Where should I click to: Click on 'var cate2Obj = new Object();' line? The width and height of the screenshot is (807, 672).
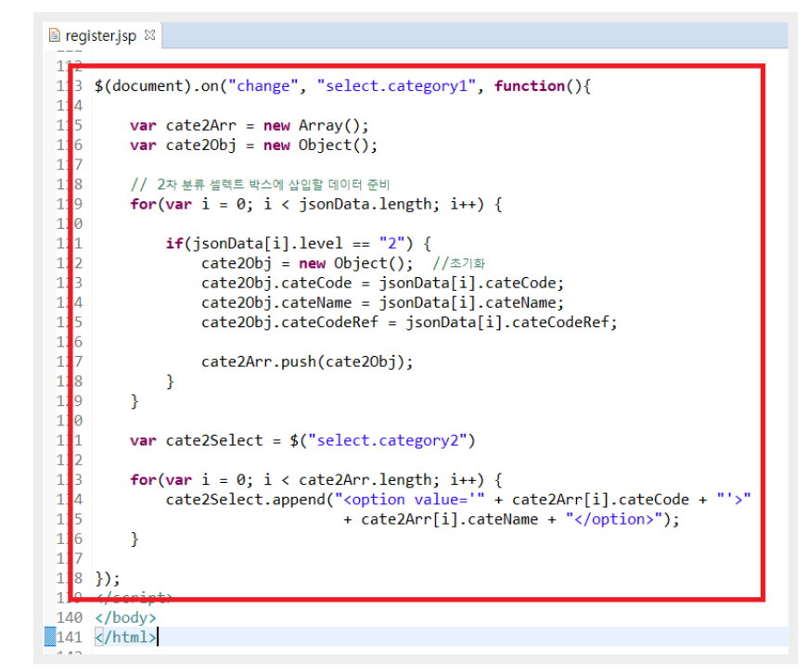[x=254, y=146]
